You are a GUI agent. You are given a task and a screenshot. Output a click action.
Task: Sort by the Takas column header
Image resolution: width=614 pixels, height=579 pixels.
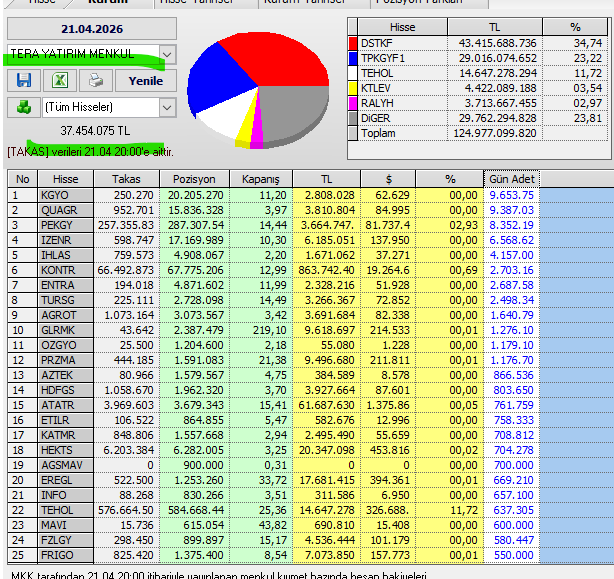126,179
